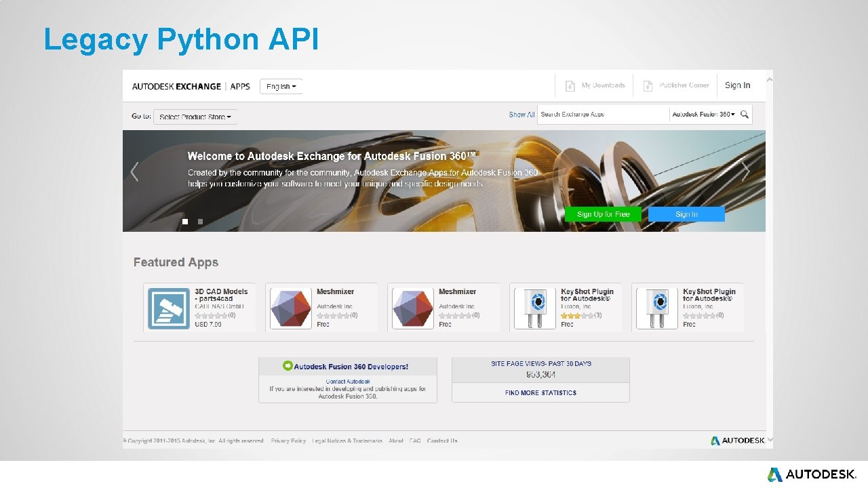Click the Search Exchange Apps field
Viewport: 868px width, 488px height.
(x=604, y=115)
